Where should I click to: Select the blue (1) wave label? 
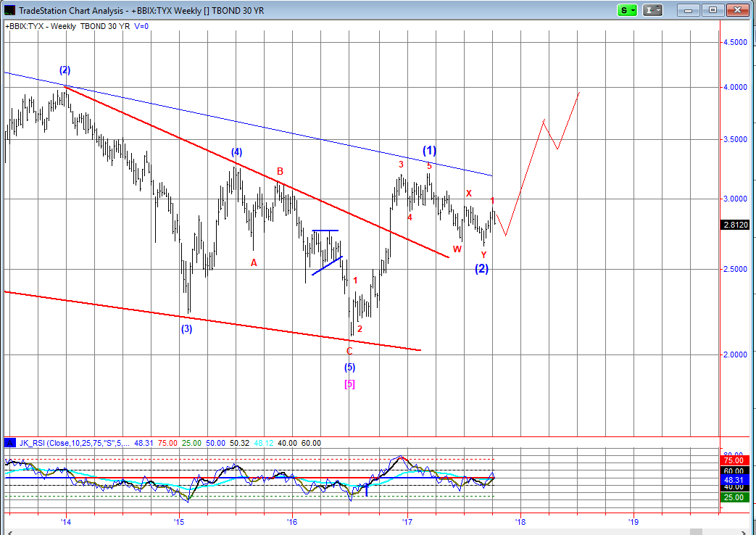click(430, 151)
